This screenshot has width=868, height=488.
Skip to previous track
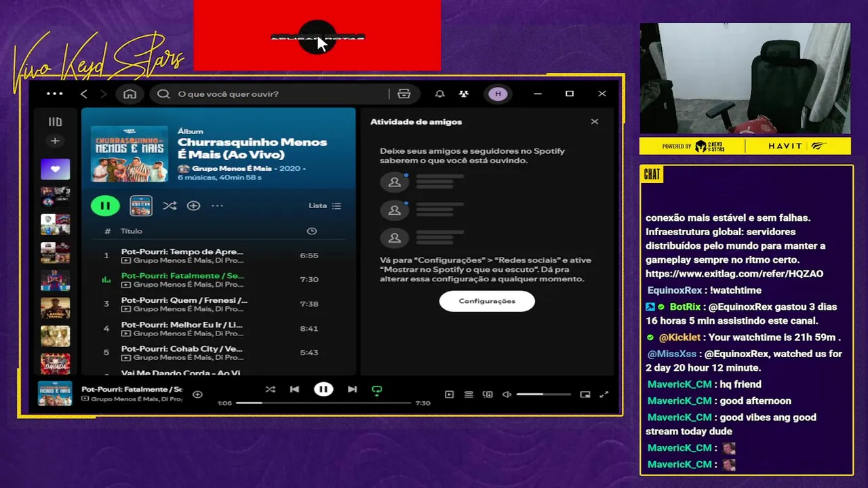[x=294, y=390]
